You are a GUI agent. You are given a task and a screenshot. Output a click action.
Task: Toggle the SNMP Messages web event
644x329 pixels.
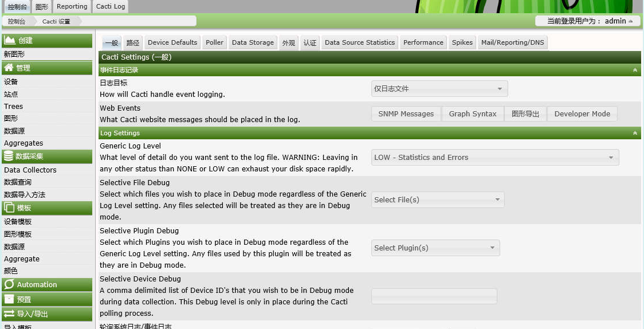406,114
